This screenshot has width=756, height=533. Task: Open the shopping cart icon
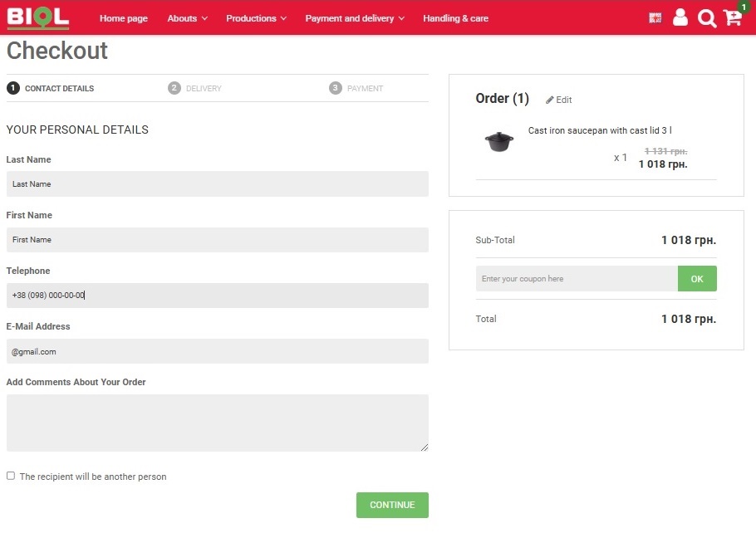pos(733,18)
